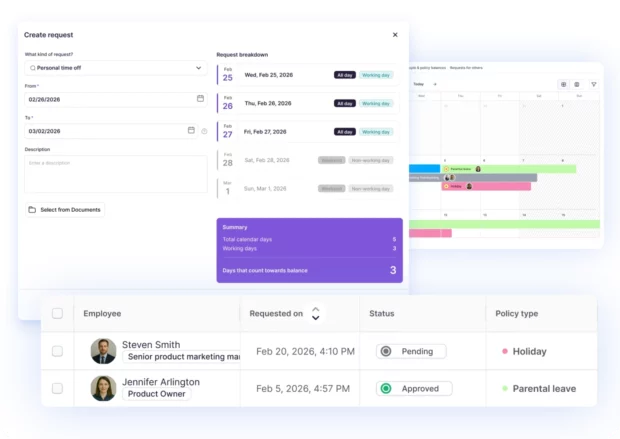The width and height of the screenshot is (620, 439).
Task: Open the Pending status badge for Steven Smith
Action: tap(411, 351)
